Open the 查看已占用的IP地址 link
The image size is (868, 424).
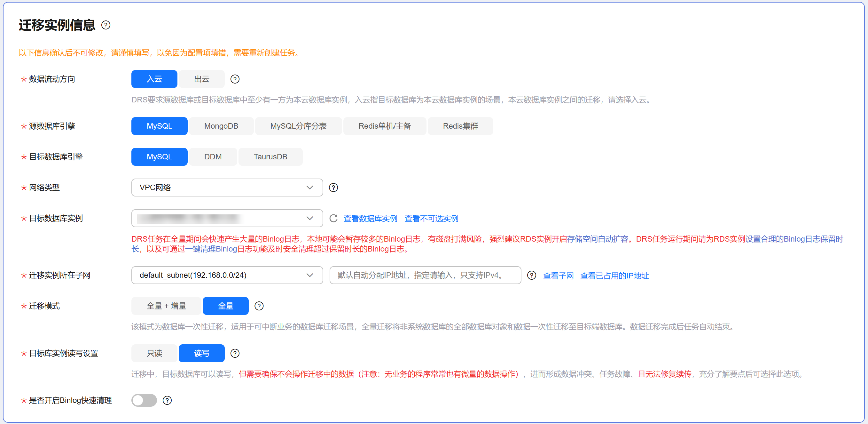pyautogui.click(x=614, y=276)
